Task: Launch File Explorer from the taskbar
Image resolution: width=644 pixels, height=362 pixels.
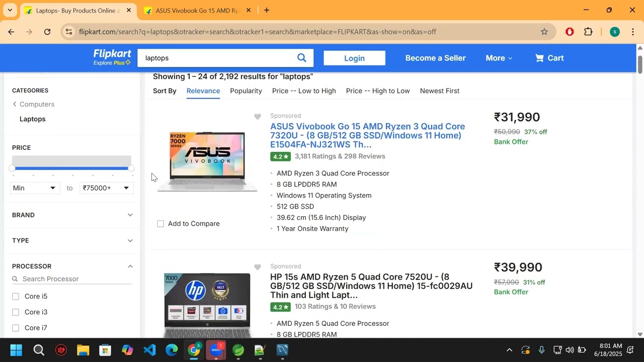Action: 83,350
